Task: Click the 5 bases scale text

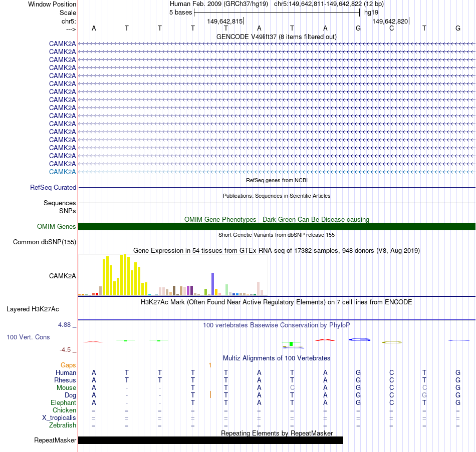Action: (x=180, y=13)
